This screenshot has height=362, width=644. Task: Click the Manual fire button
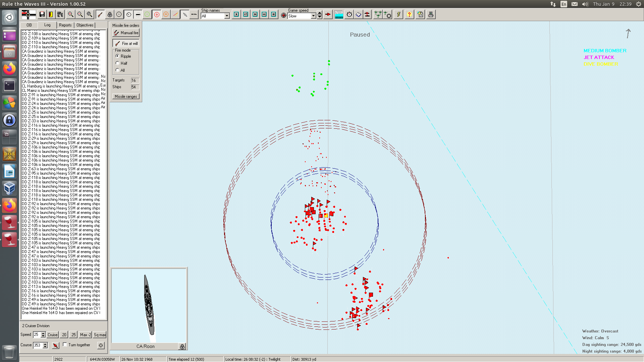pos(126,33)
